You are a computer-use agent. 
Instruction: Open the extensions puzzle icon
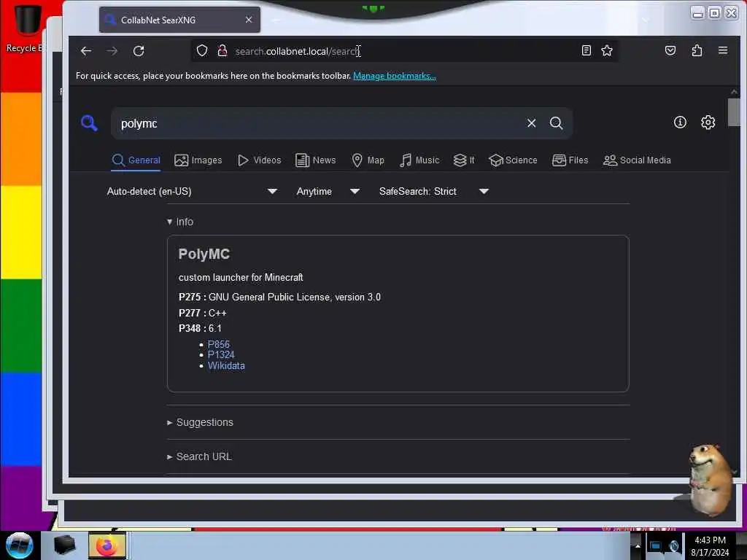click(x=697, y=50)
